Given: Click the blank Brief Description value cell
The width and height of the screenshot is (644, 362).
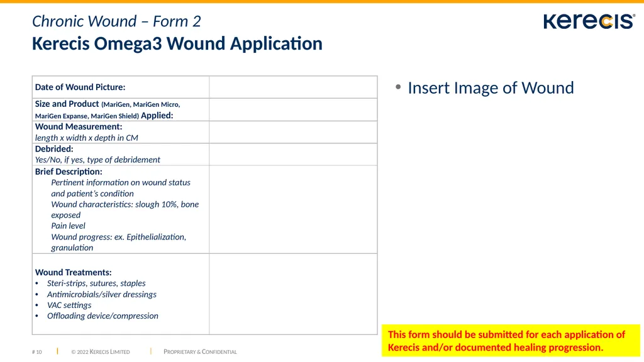Looking at the screenshot, I should [293, 209].
